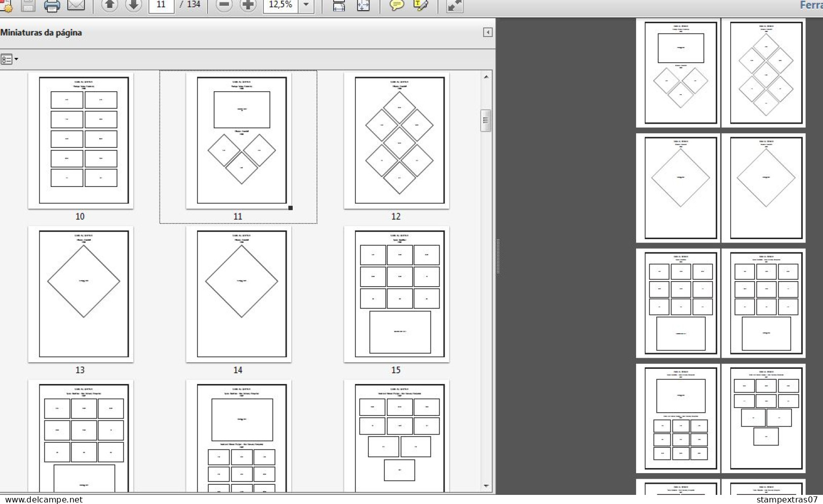Click page label 10 under thumbnail
823x504 pixels.
[x=80, y=216]
